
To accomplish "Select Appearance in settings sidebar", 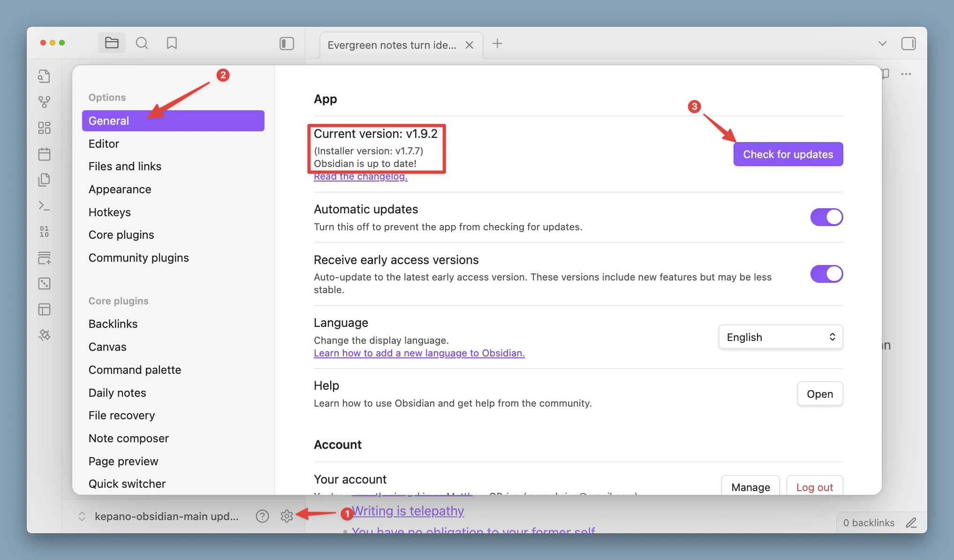I will [x=120, y=189].
